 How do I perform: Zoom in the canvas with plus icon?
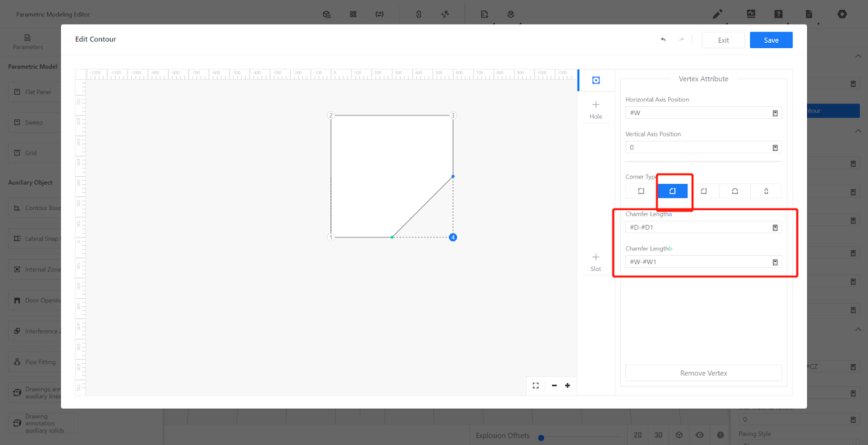tap(567, 385)
